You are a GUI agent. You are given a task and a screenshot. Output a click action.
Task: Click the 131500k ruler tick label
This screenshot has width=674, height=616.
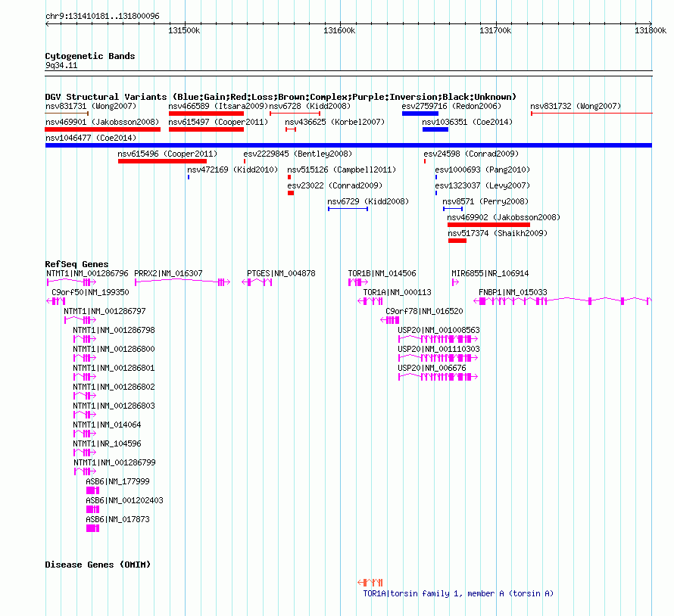pyautogui.click(x=184, y=30)
